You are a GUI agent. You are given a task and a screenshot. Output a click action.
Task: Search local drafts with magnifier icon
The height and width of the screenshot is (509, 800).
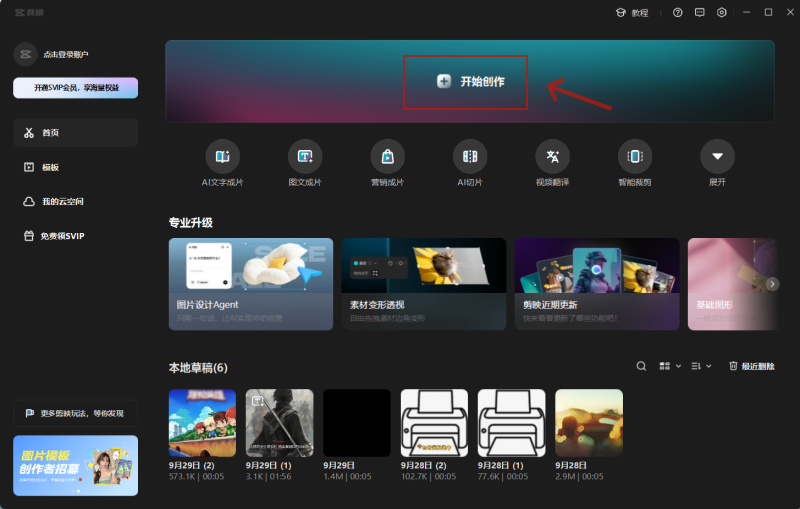point(641,366)
